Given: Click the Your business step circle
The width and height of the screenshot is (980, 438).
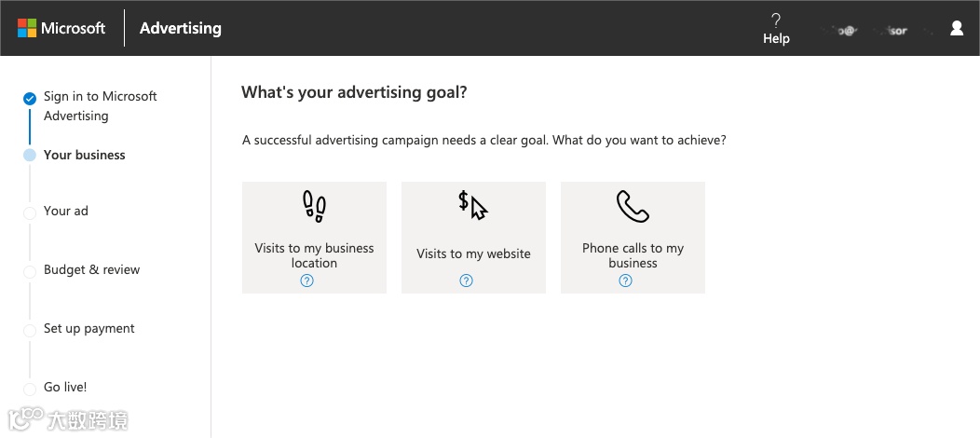Looking at the screenshot, I should (x=30, y=156).
